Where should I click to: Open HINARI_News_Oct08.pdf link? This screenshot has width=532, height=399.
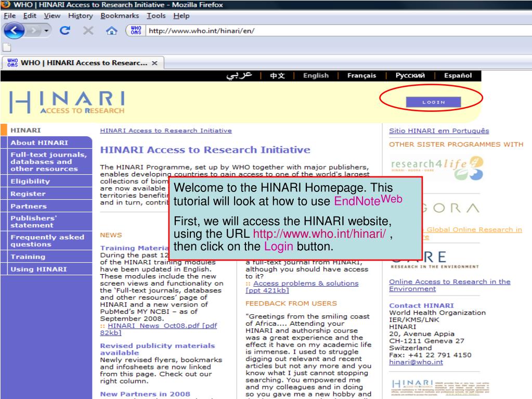point(159,329)
